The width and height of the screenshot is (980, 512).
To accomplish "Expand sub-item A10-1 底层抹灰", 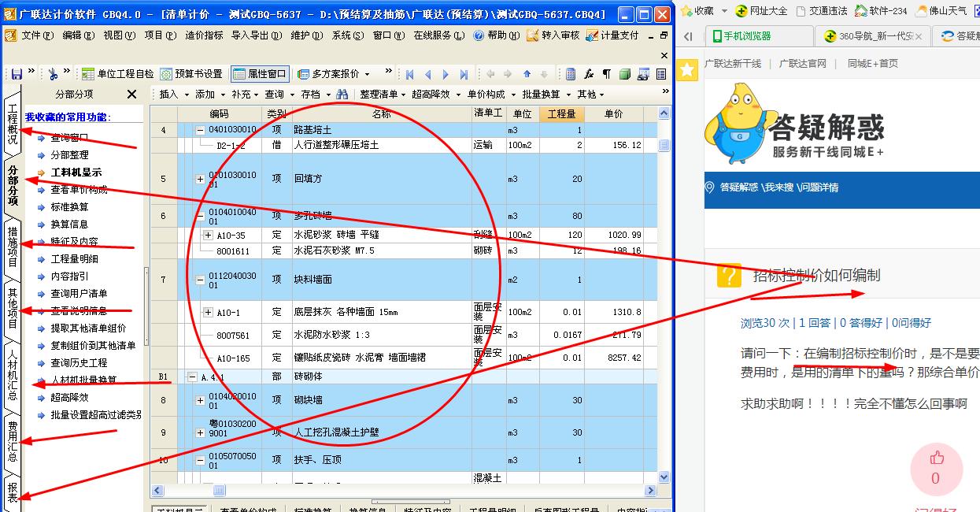I will [x=208, y=313].
